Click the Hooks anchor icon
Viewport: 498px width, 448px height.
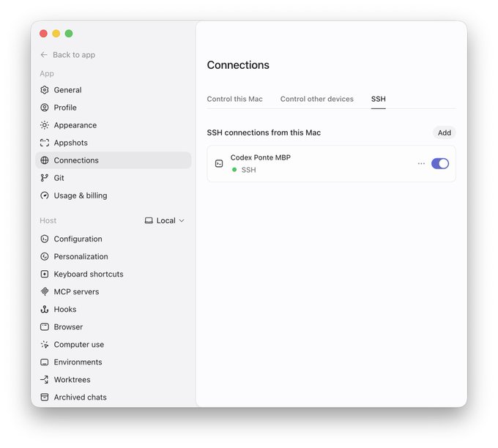(45, 309)
